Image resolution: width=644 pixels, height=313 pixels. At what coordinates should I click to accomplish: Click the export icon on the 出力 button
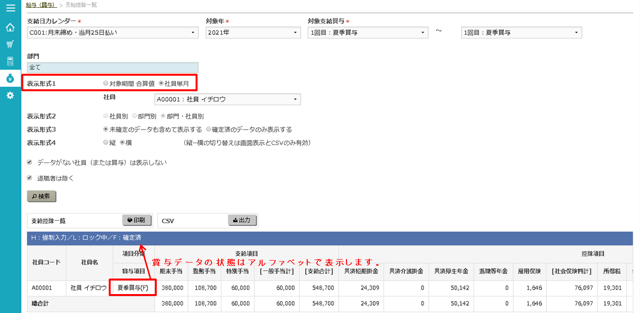236,220
